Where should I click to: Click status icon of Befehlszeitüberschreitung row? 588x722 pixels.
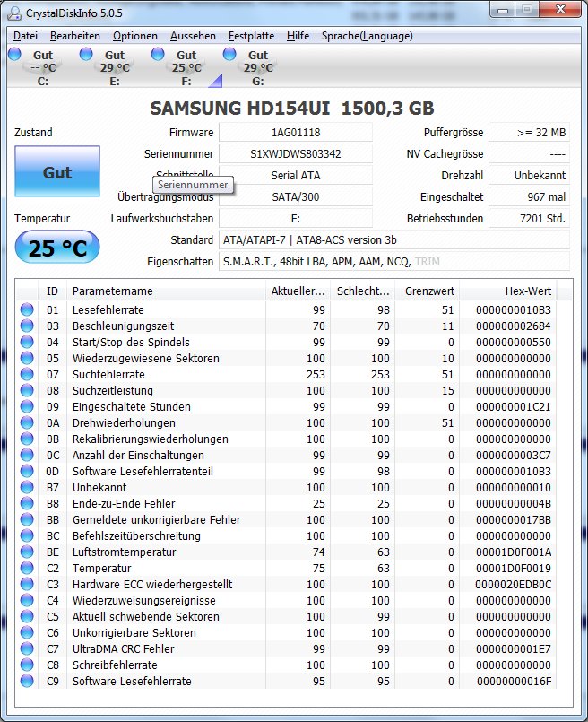[x=27, y=535]
